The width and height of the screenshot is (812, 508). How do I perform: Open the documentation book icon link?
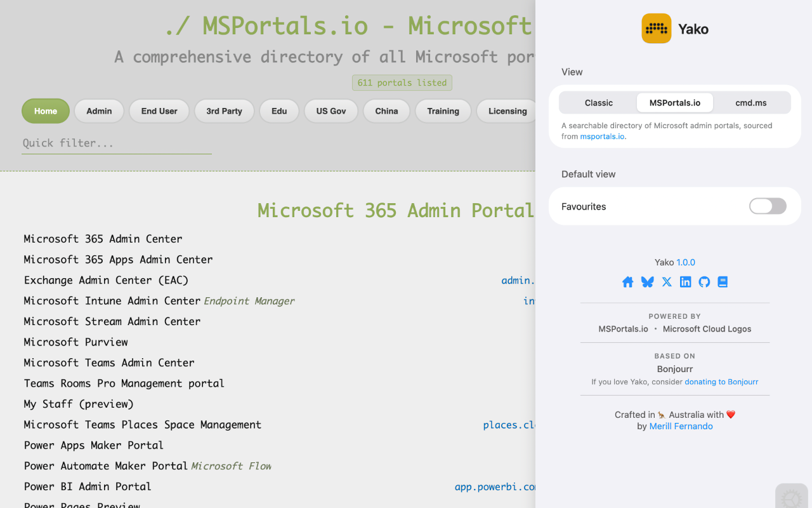[x=723, y=282]
